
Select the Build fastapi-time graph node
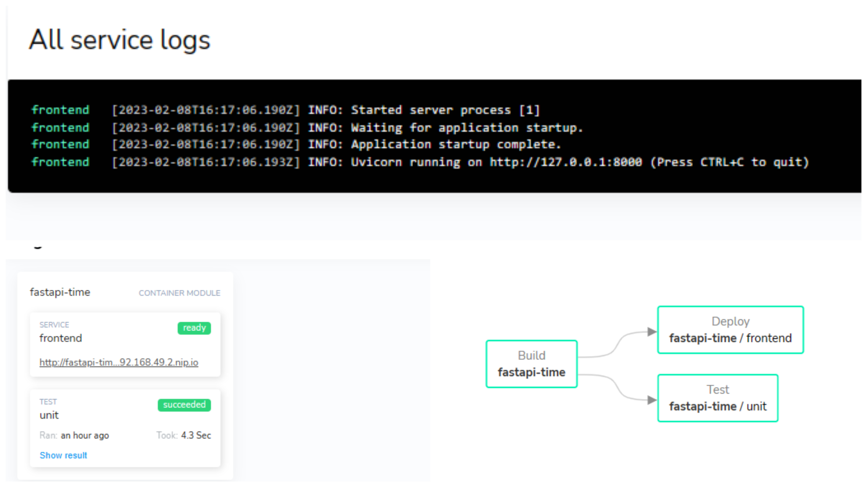pyautogui.click(x=531, y=364)
